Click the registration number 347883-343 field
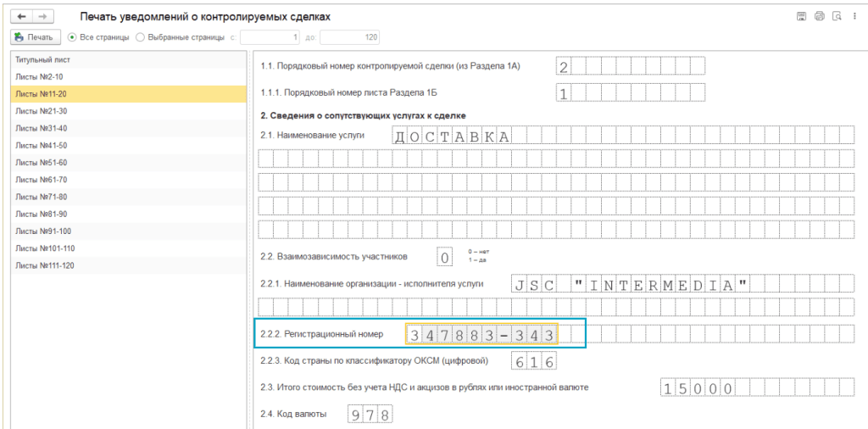 point(481,335)
